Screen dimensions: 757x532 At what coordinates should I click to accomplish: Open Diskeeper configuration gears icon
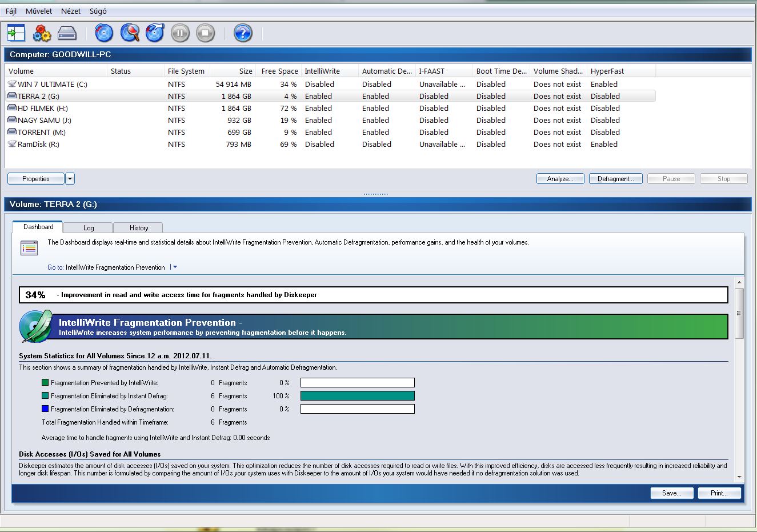(42, 33)
